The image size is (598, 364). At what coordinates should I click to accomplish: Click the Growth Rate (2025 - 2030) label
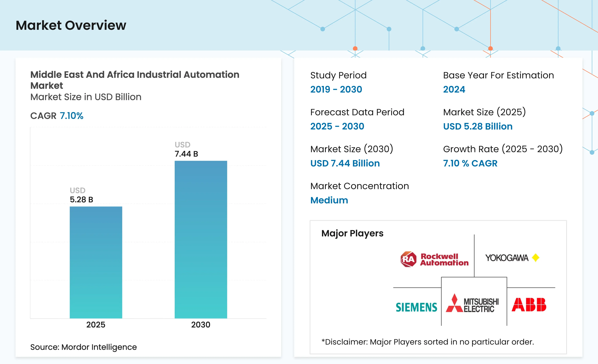click(503, 149)
